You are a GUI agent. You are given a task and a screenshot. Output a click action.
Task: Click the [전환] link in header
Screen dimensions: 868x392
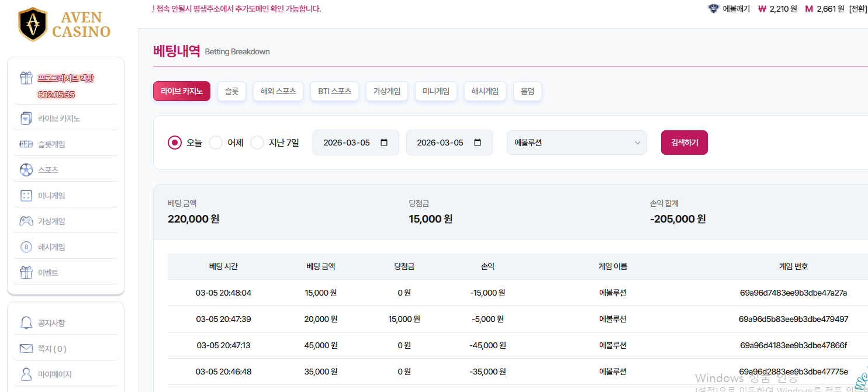click(857, 9)
